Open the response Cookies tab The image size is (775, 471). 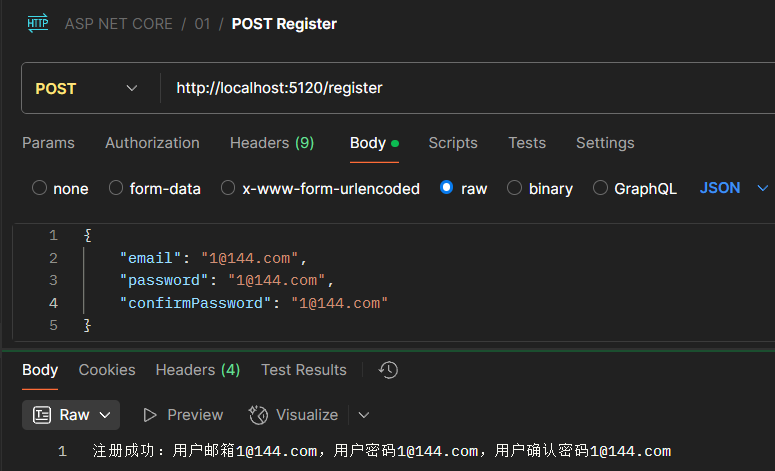(x=107, y=370)
